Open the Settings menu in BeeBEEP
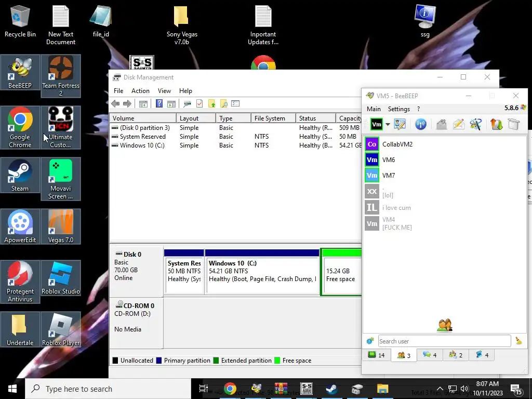The height and width of the screenshot is (399, 532). (398, 109)
